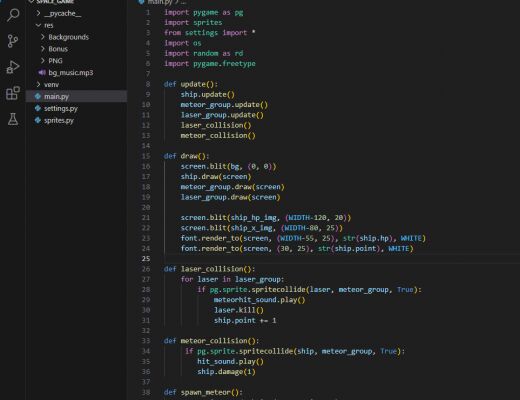This screenshot has width=520, height=400.
Task: Click 'def update():' definition
Action: coord(191,84)
